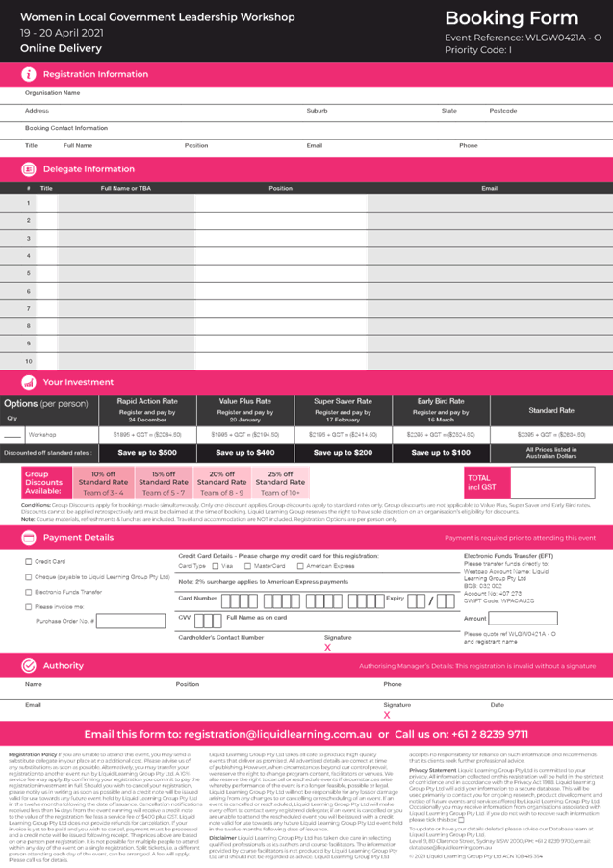Click the Payment Details card icon
This screenshot has height=868, width=613.
28,538
